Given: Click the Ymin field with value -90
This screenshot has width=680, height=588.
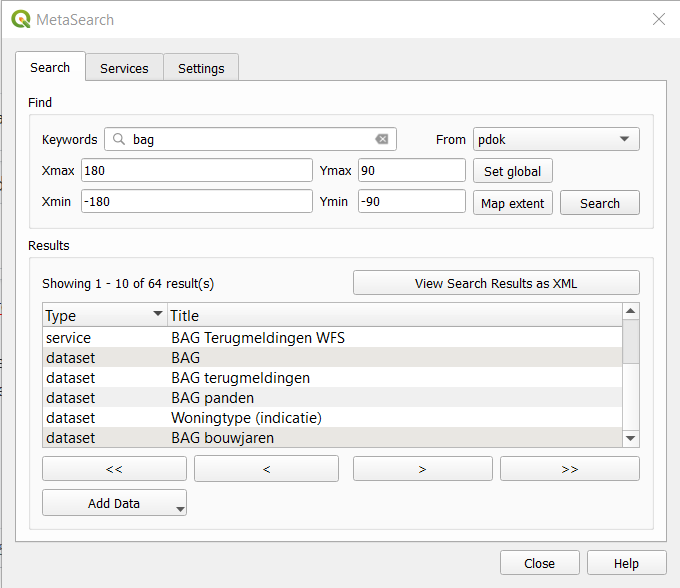Looking at the screenshot, I should click(x=412, y=201).
